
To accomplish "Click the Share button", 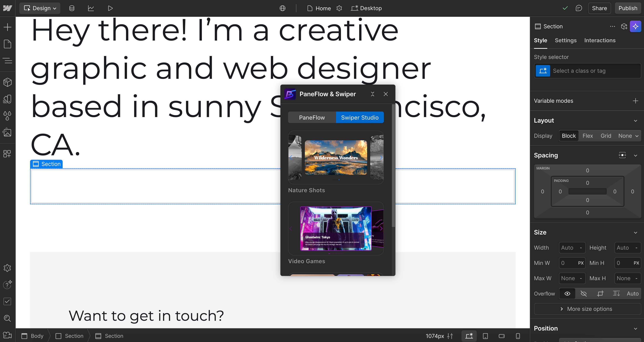I will tap(599, 8).
